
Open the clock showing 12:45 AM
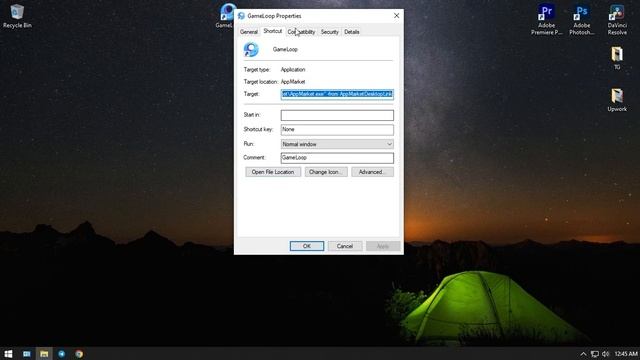(x=626, y=354)
